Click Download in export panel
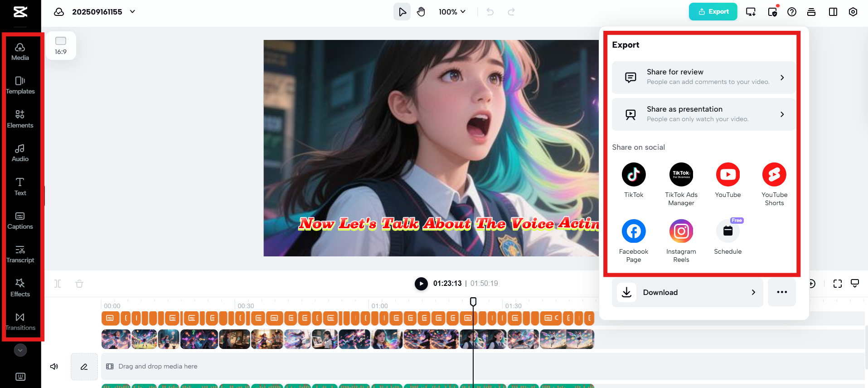 click(687, 292)
